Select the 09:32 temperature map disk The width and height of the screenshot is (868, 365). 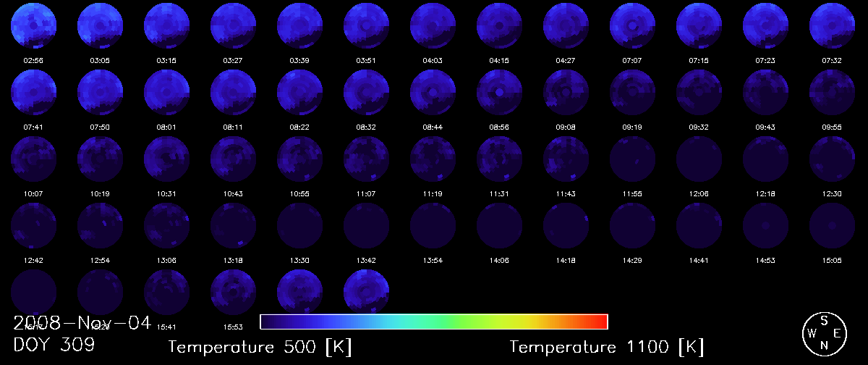(699, 93)
